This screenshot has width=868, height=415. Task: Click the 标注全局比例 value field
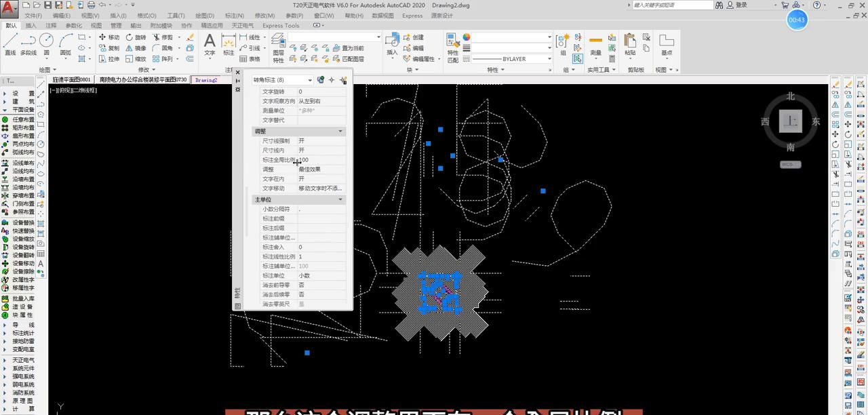[x=321, y=160]
